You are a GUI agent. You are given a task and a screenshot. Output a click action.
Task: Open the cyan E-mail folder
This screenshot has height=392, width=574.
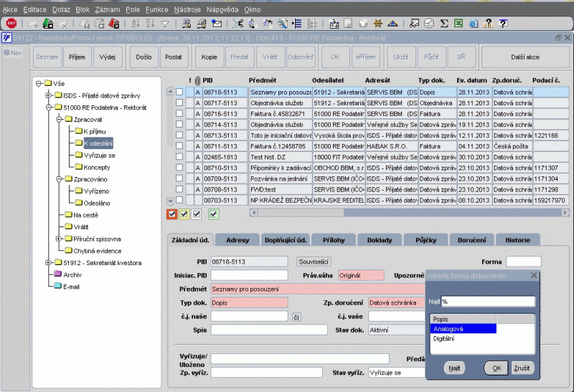pyautogui.click(x=72, y=285)
